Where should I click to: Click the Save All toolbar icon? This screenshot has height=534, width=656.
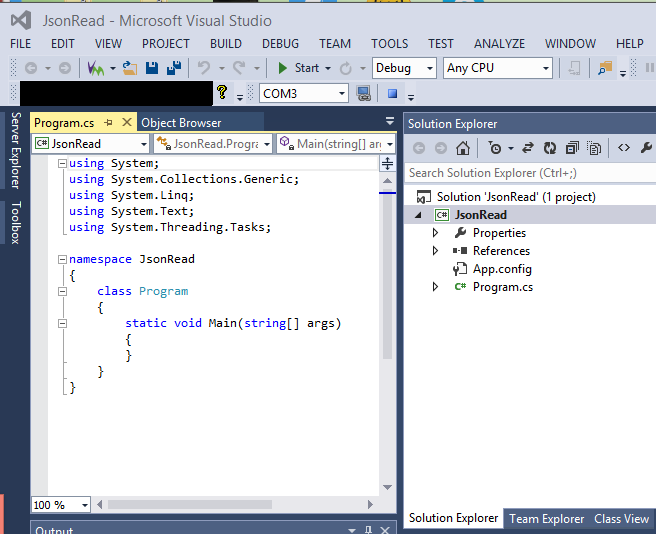[x=174, y=68]
